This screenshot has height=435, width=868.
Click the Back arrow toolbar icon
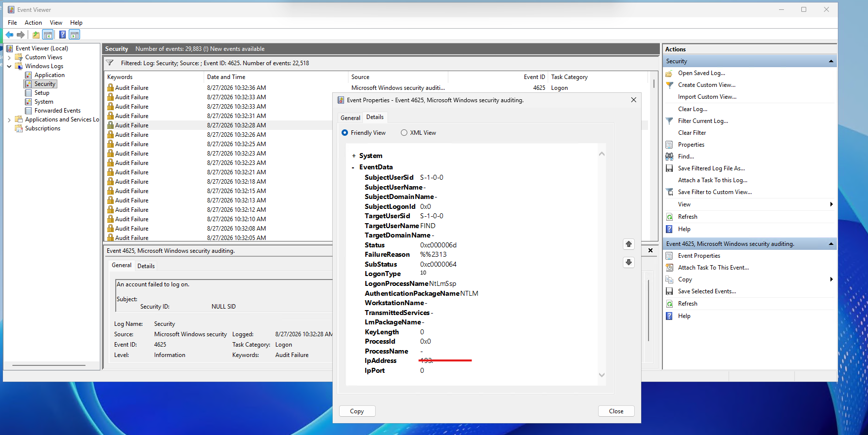tap(9, 35)
